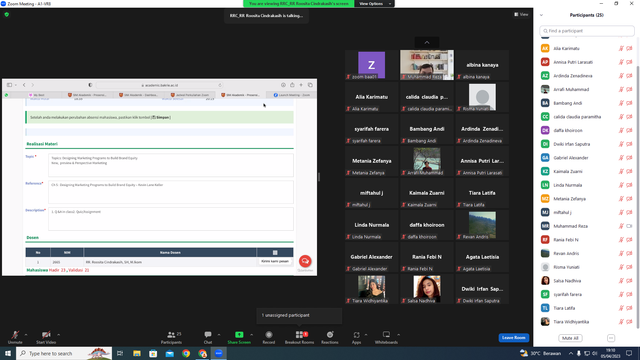
Task: Click muted mic icon for Bambang Andi
Action: point(621,103)
